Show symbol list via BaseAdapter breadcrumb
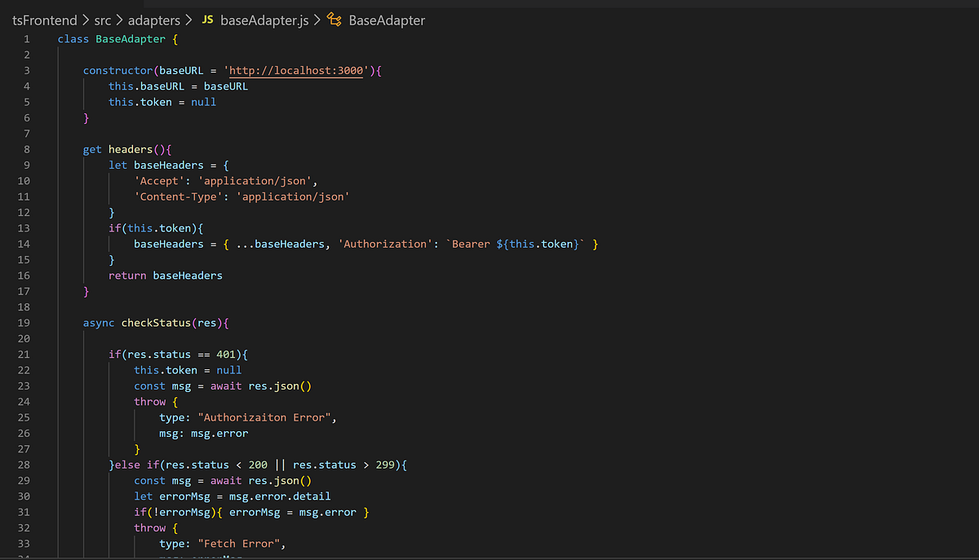This screenshot has width=979, height=560. (387, 20)
